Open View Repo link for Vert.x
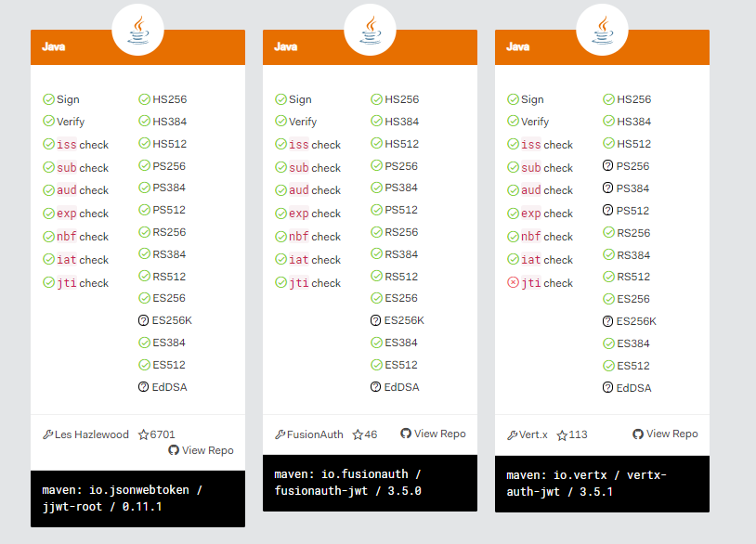 coord(665,434)
